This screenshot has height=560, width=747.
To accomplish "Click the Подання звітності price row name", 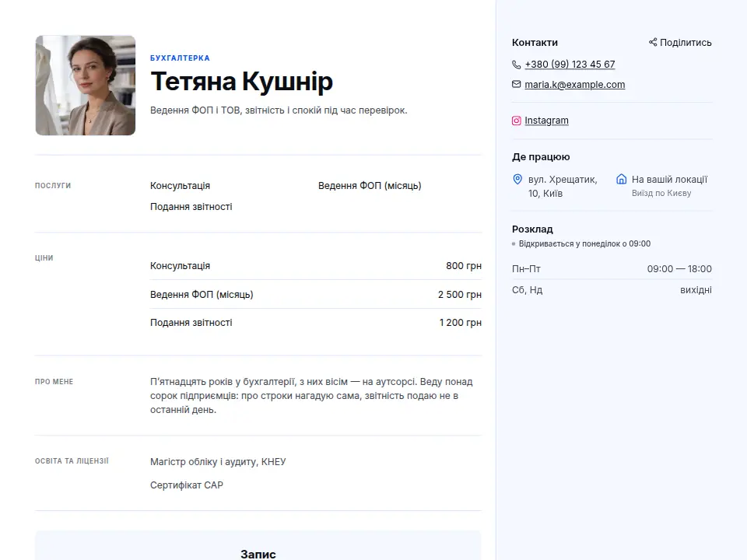I will [191, 323].
